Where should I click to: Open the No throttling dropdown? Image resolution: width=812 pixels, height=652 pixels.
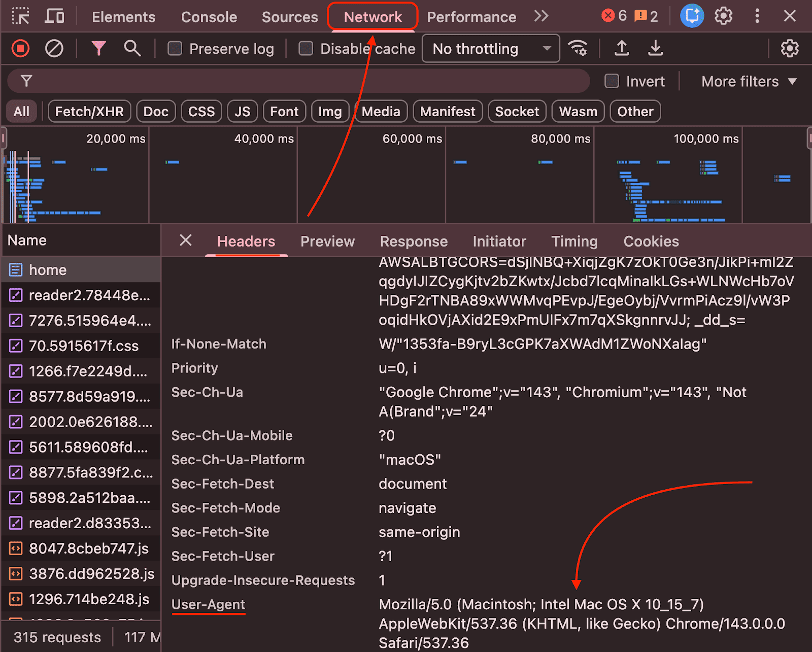(x=490, y=48)
